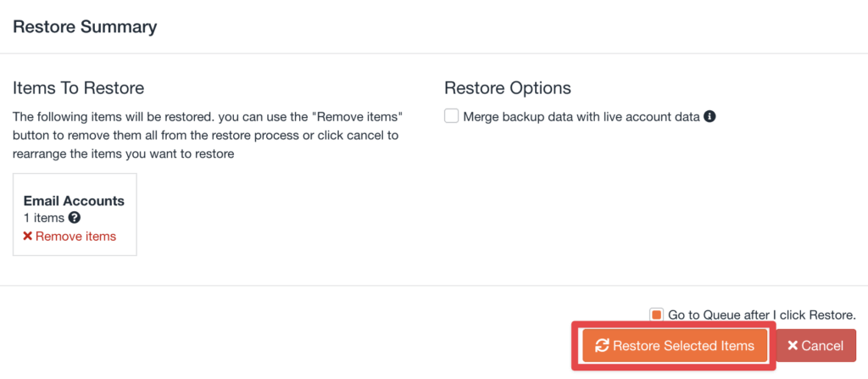This screenshot has width=868, height=379.
Task: Click the red X icon before Remove items
Action: 28,237
